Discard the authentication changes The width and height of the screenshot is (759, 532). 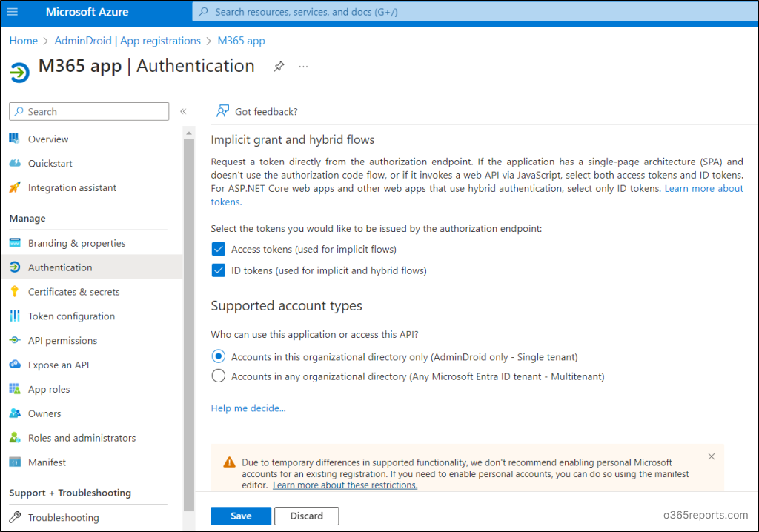click(306, 516)
